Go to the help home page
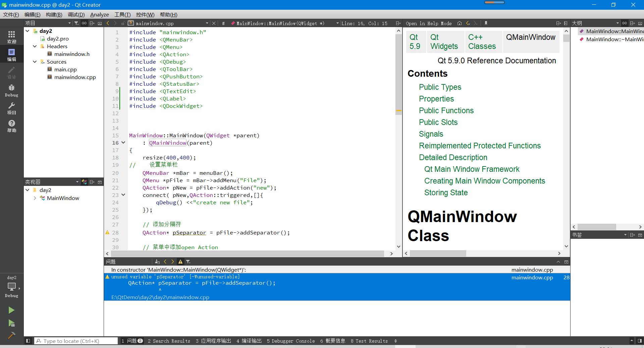The image size is (644, 348). (x=460, y=23)
